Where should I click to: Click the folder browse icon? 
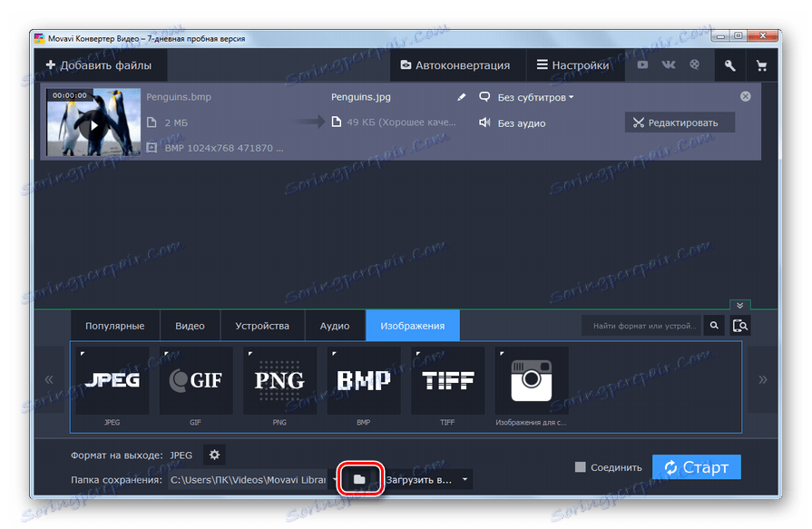pos(359,479)
